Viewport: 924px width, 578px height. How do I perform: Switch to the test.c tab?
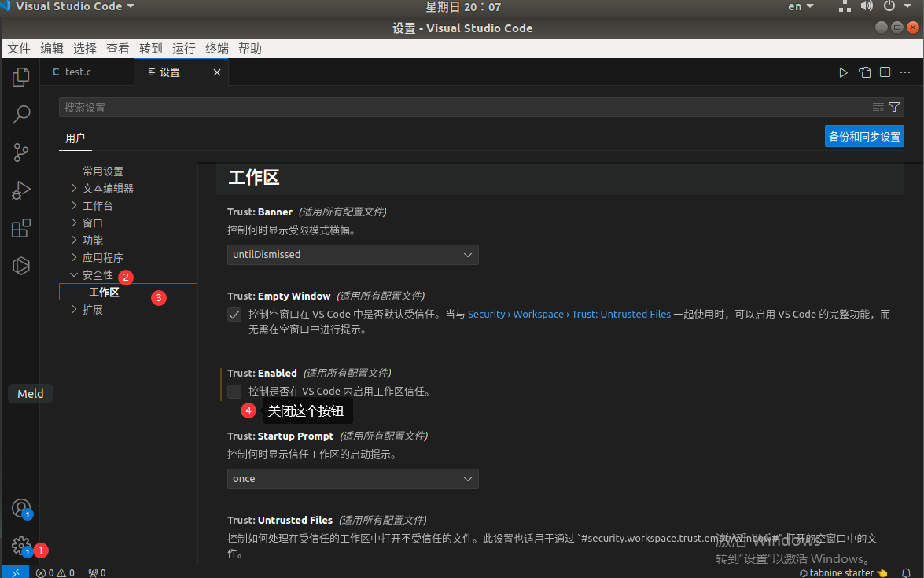coord(87,72)
